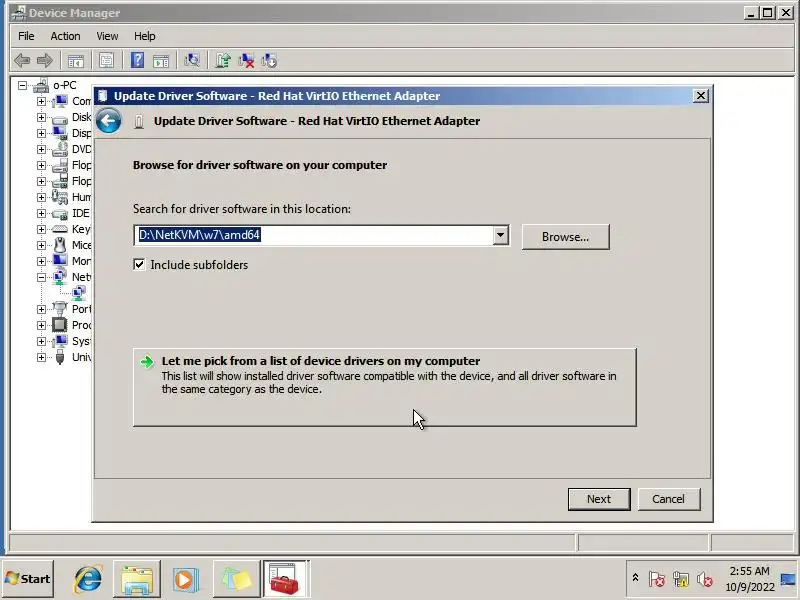Close the Update Driver Software dialog
The image size is (800, 600).
(701, 96)
